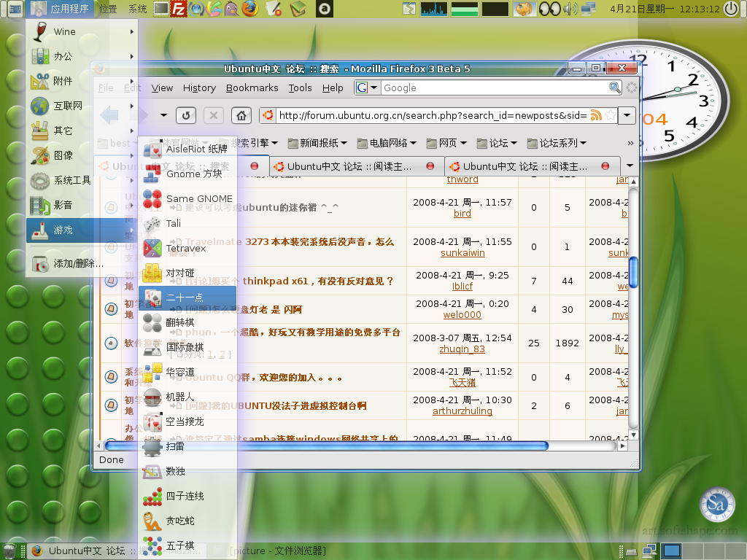This screenshot has height=560, width=747.
Task: Show more bookmarks via the » chevron
Action: point(630,143)
